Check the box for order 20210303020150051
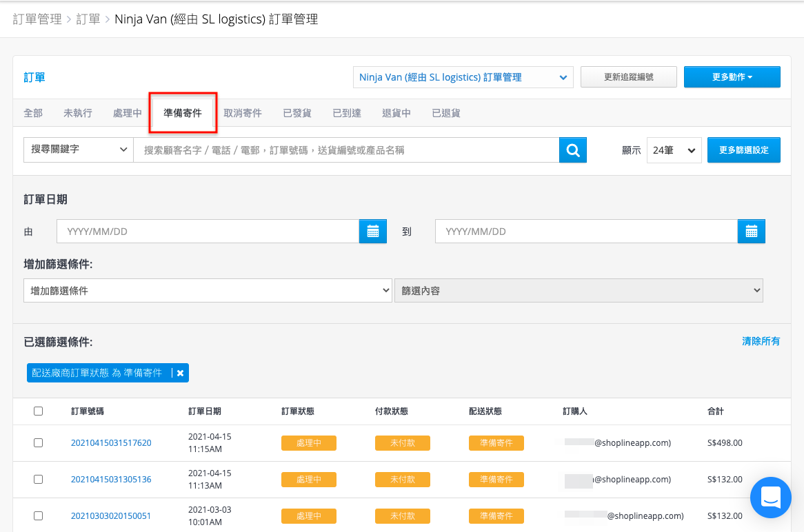Viewport: 804px width, 532px height. pos(39,515)
